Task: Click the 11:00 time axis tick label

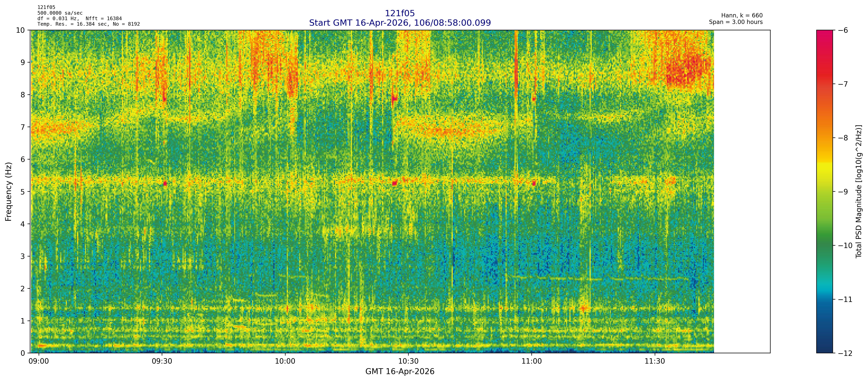Action: [x=531, y=362]
